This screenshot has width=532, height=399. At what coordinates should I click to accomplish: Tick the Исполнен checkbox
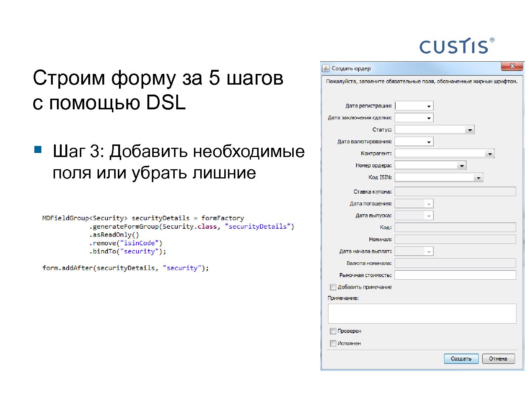[333, 343]
